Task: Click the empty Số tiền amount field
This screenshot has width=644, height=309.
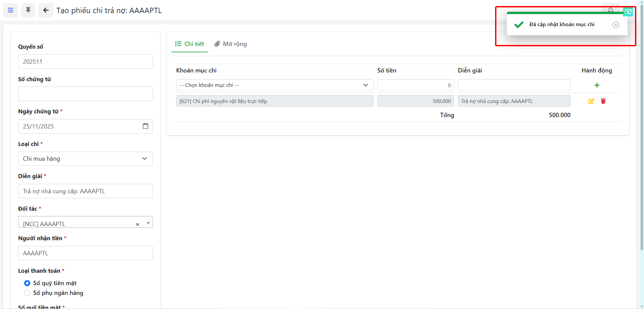Action: tap(415, 85)
